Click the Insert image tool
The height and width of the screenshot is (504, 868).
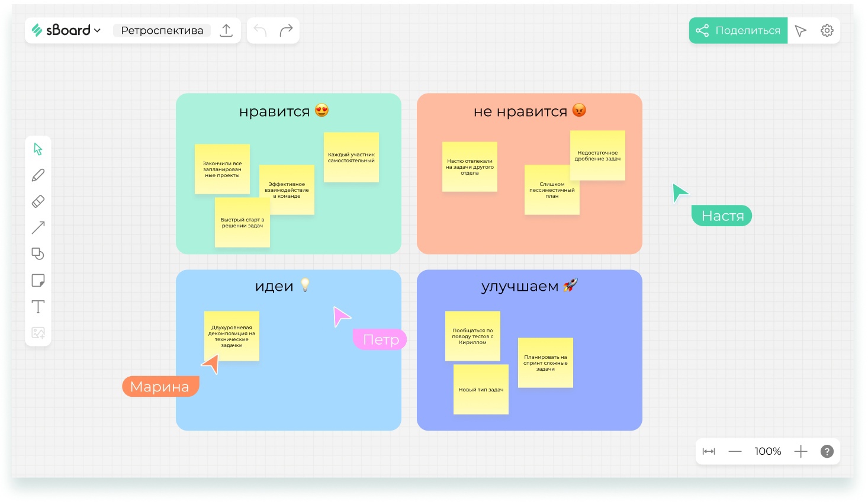click(38, 333)
